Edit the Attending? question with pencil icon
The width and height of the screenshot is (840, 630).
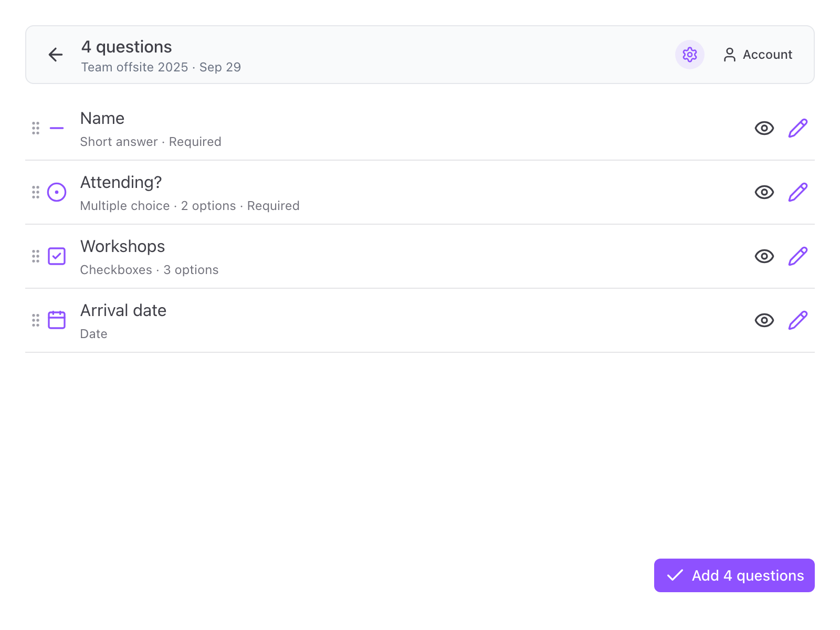(x=798, y=192)
